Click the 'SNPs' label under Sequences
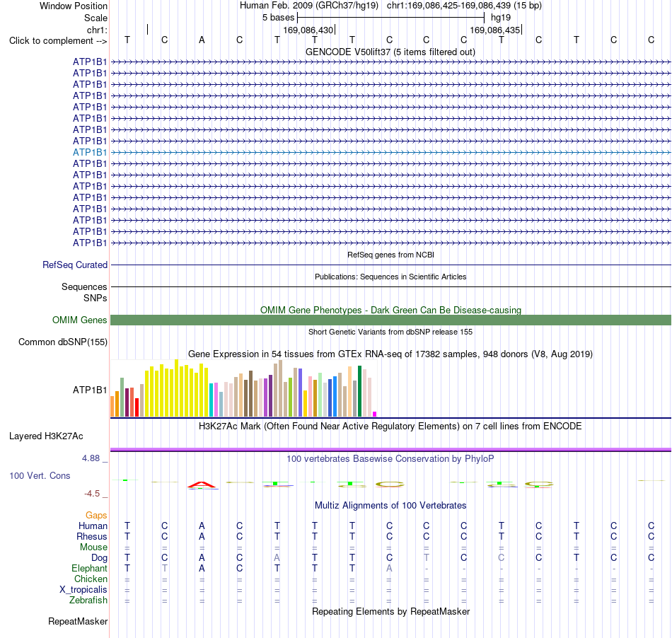672x638 pixels. (95, 298)
